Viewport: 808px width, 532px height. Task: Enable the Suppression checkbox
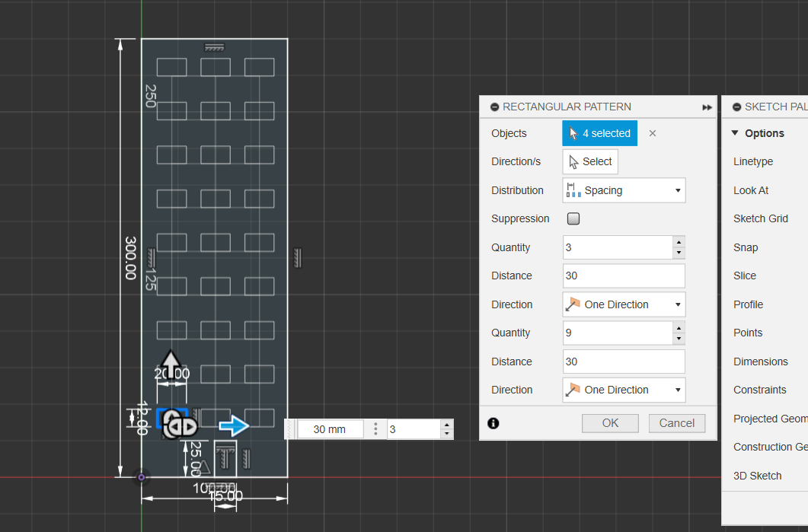pos(574,219)
